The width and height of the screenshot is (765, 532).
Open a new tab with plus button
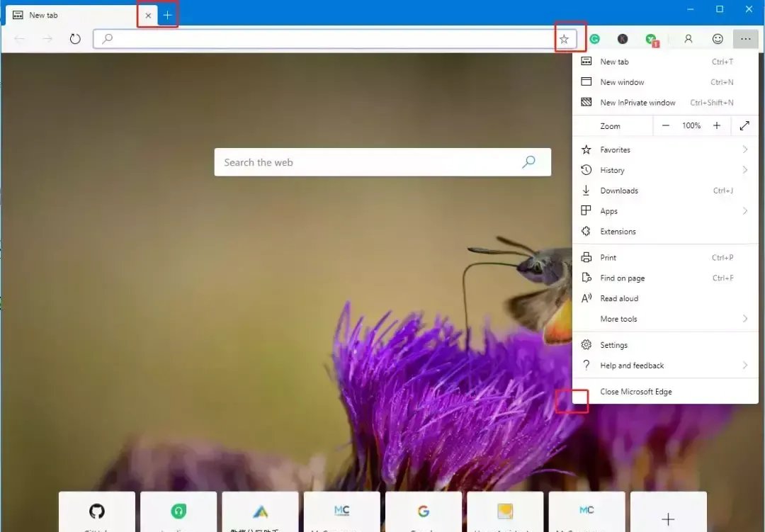tap(168, 15)
